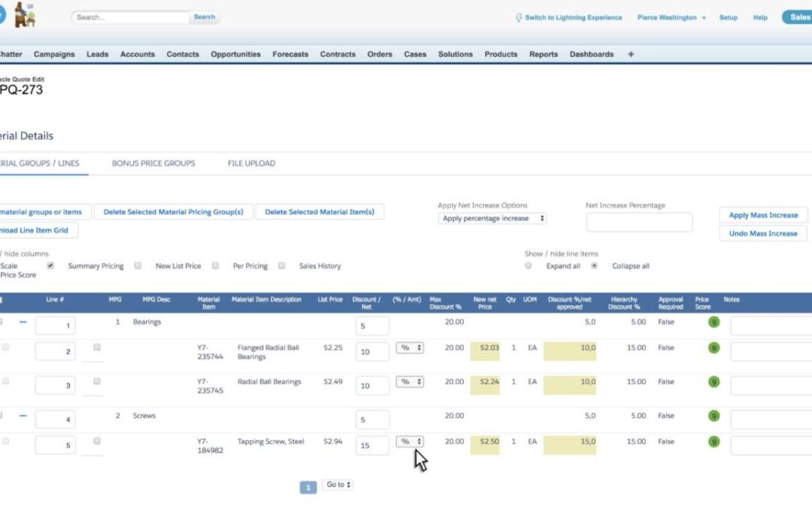The image size is (812, 508).
Task: Open the %/Amt dropdown for Tapping Screw row
Action: click(410, 442)
